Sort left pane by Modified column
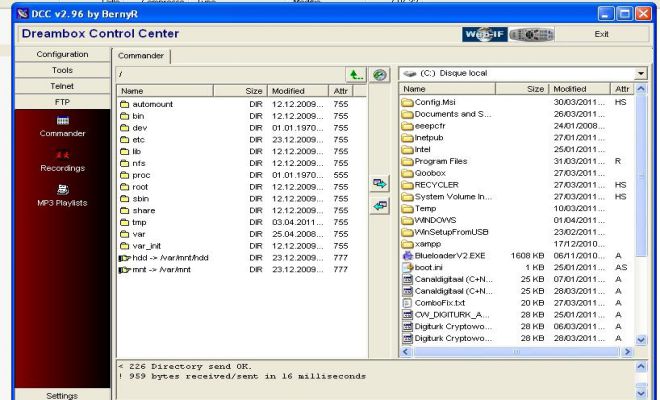Viewport: 660px width, 400px height. 298,91
